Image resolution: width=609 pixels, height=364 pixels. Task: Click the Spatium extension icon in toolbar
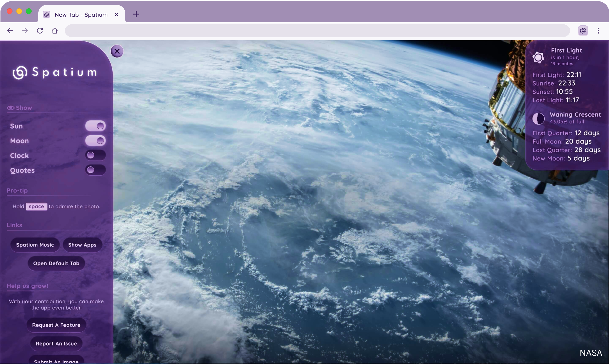coord(583,31)
